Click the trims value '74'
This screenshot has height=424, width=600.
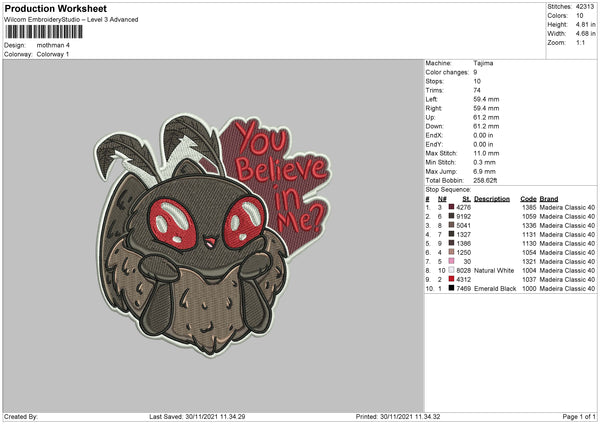tap(477, 90)
